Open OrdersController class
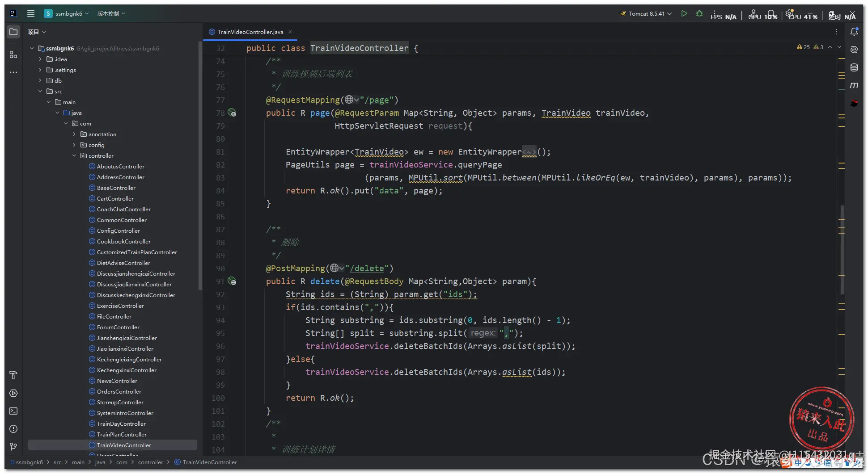The height and width of the screenshot is (474, 868). point(119,391)
